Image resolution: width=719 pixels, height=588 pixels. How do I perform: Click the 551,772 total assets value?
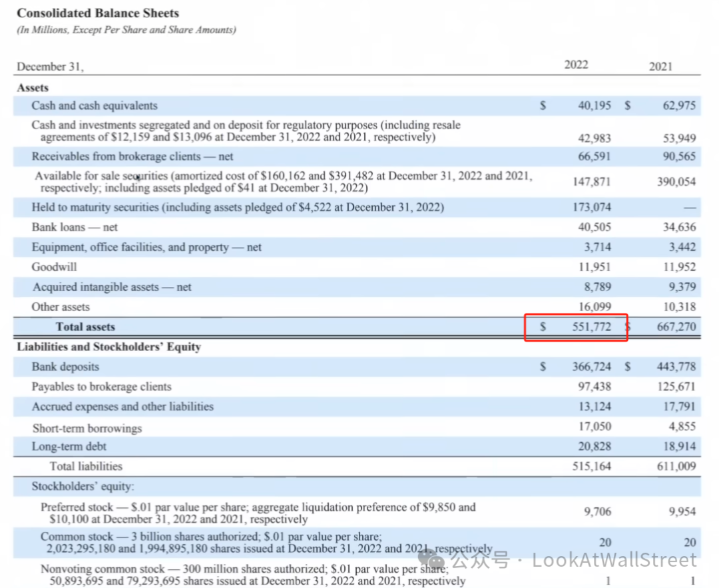[x=592, y=327]
